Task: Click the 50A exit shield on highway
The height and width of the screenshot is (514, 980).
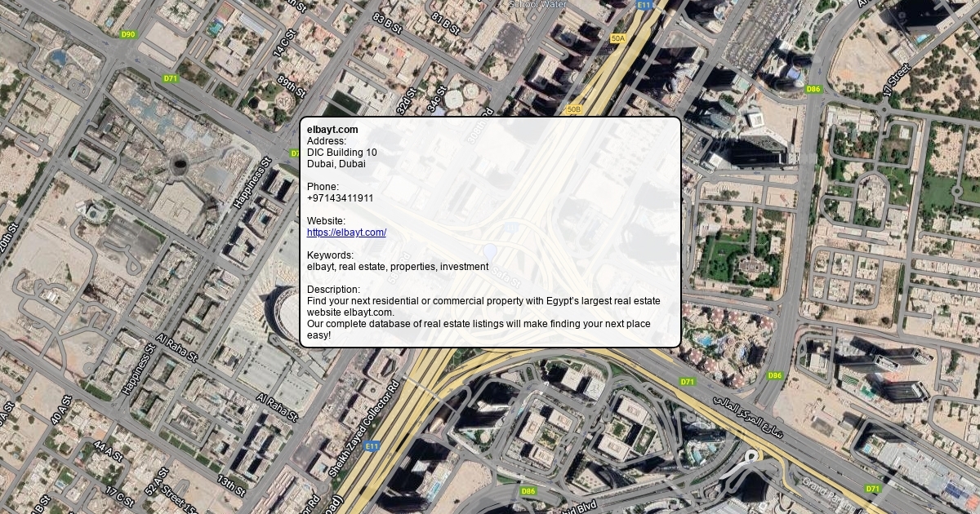Action: tap(618, 38)
